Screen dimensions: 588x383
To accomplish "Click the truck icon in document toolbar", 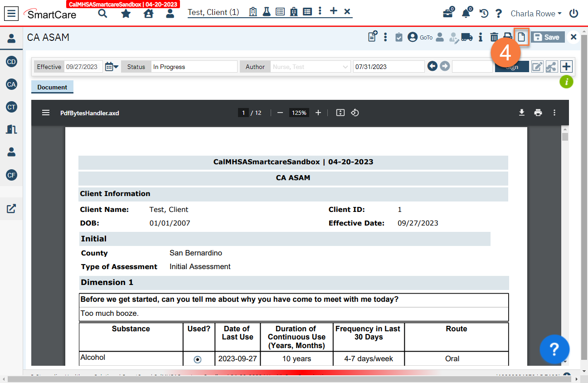I will click(x=467, y=37).
